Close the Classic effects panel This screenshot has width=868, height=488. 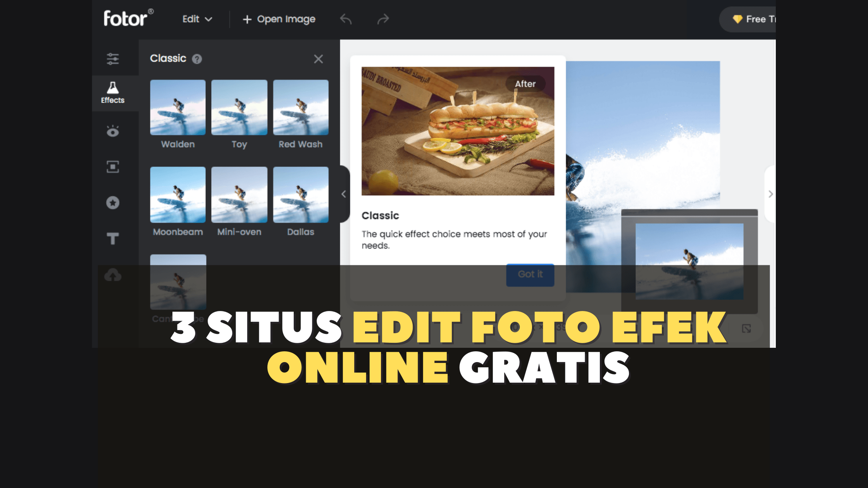[x=319, y=59]
